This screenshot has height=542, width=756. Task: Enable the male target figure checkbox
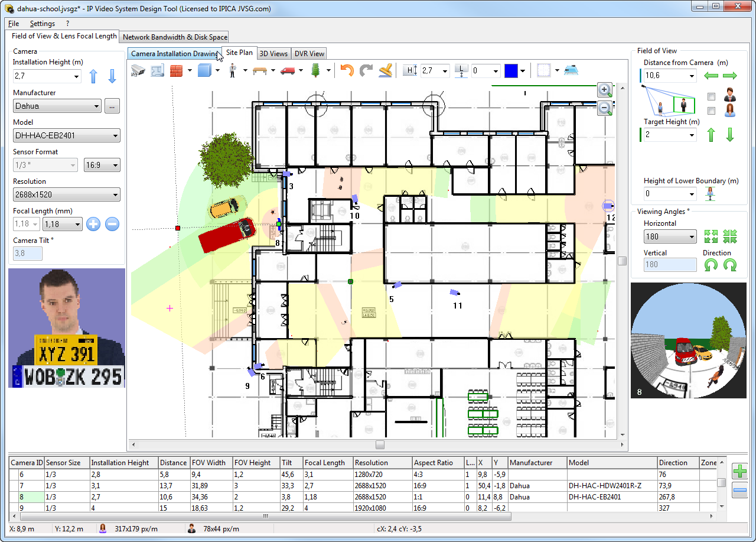coord(711,97)
